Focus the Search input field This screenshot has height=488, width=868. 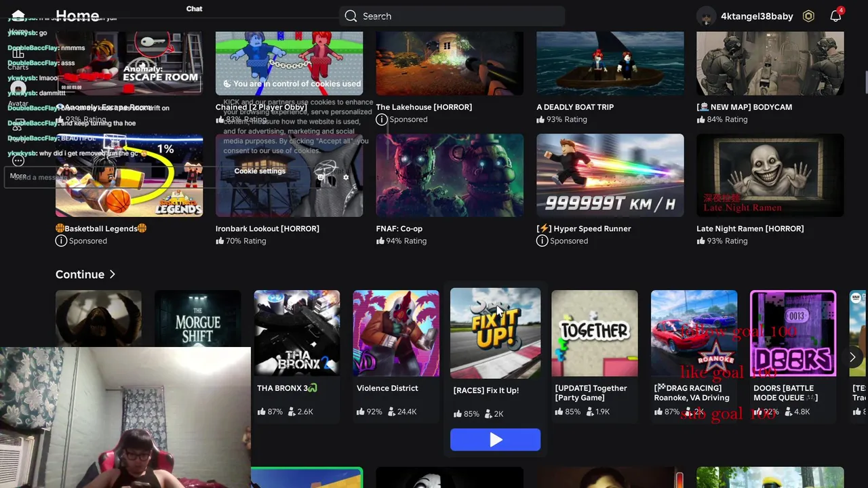click(x=452, y=16)
